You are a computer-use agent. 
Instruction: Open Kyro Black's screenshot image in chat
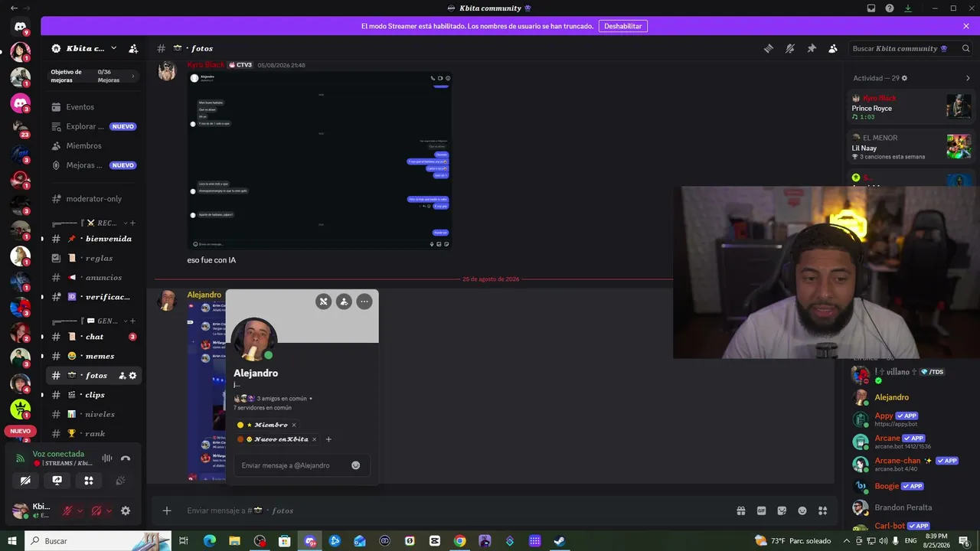319,160
